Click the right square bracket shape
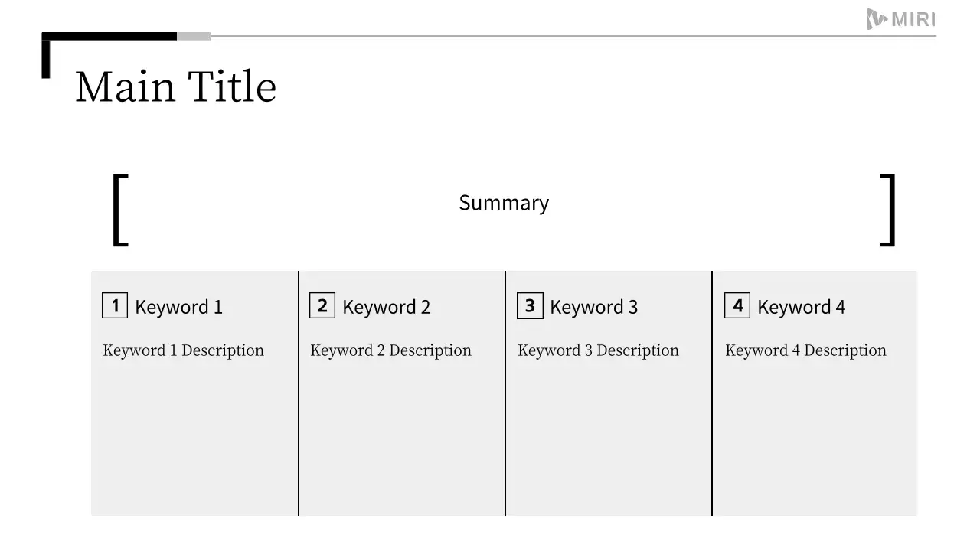This screenshot has width=980, height=551. (x=888, y=210)
